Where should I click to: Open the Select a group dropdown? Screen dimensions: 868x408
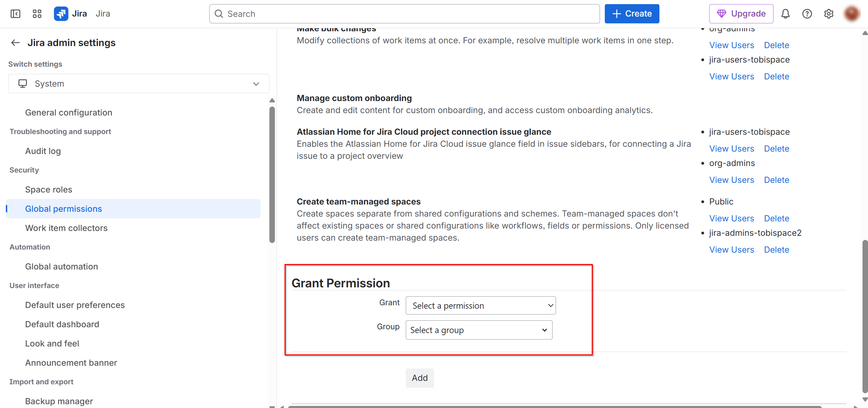479,330
